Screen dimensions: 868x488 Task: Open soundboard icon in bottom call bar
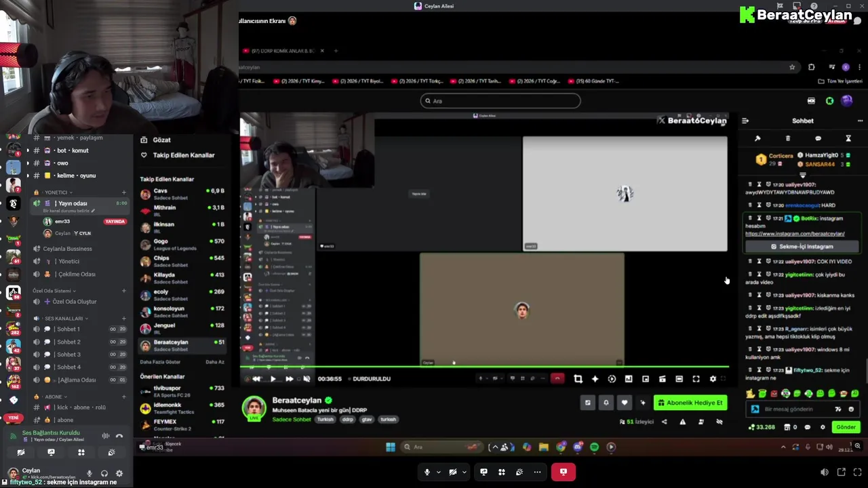[x=519, y=472]
